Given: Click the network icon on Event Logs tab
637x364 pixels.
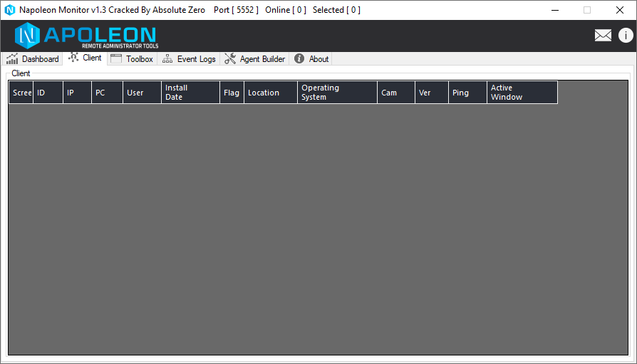Looking at the screenshot, I should click(x=167, y=59).
